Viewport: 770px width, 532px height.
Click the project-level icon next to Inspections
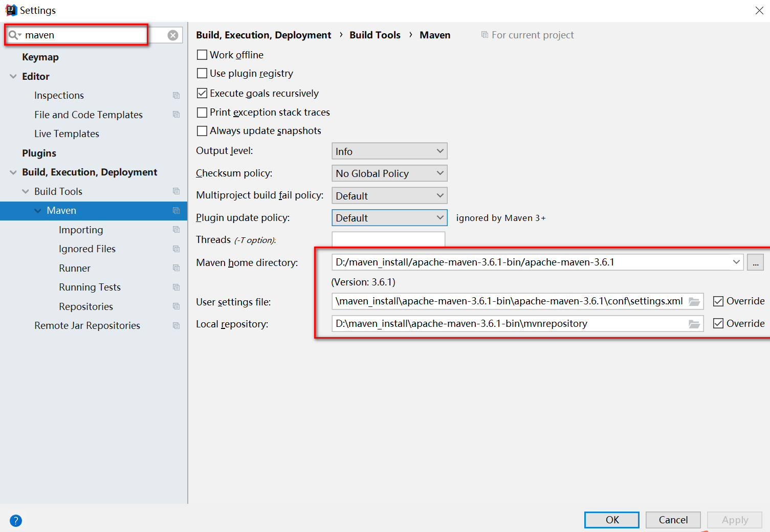pyautogui.click(x=177, y=96)
